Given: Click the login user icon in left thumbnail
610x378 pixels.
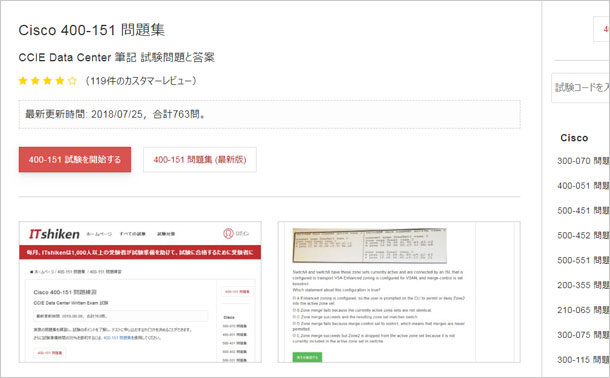Looking at the screenshot, I should (228, 233).
